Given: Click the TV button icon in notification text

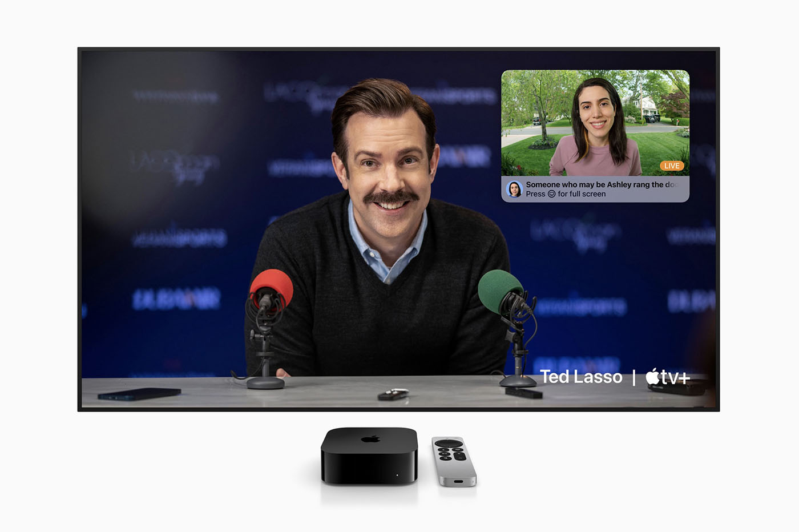Looking at the screenshot, I should (551, 194).
